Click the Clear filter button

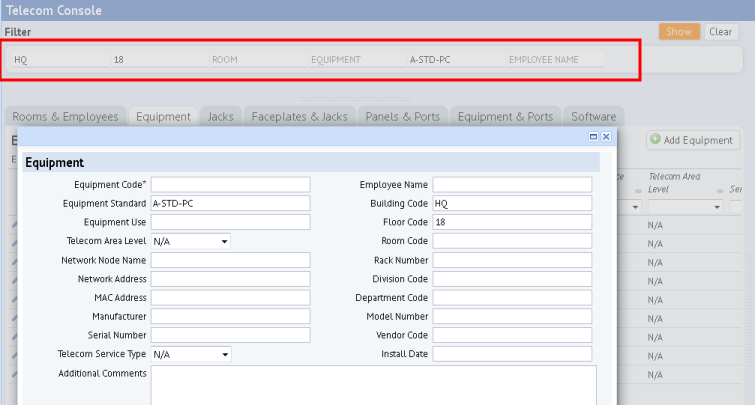click(720, 32)
